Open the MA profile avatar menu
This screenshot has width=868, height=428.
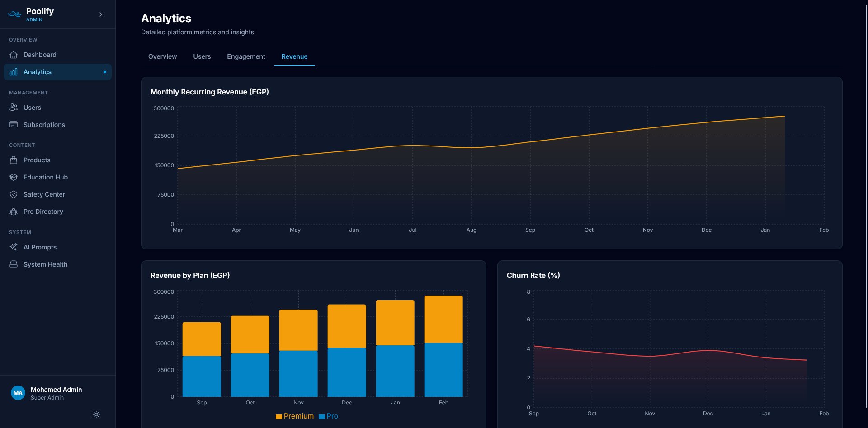18,392
